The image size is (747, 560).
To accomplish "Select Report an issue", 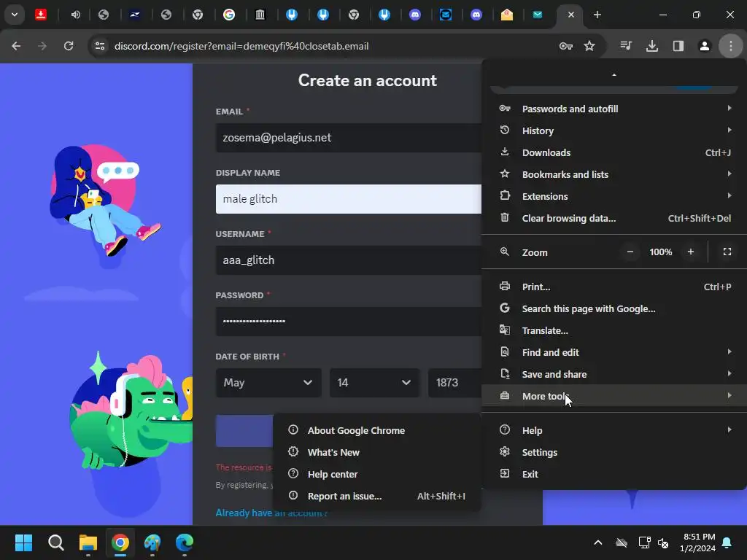I will [377, 496].
